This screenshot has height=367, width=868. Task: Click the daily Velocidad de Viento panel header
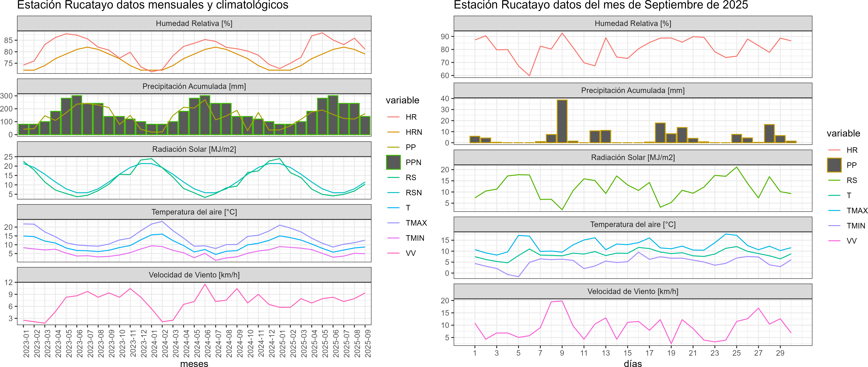632,291
